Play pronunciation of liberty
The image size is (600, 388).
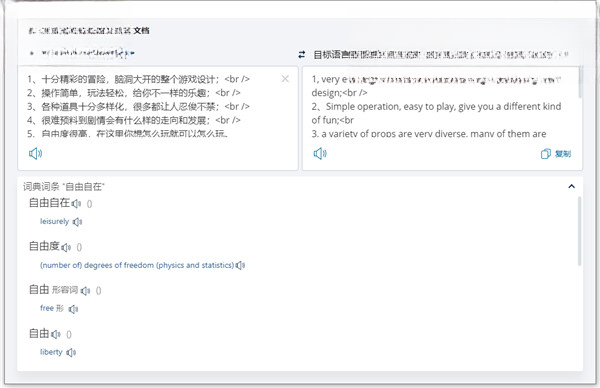[71, 352]
